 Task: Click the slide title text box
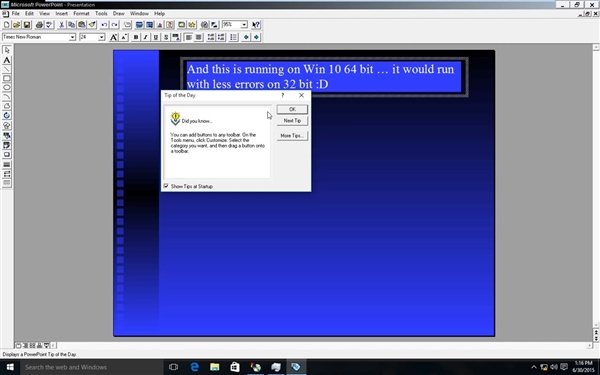tap(324, 77)
